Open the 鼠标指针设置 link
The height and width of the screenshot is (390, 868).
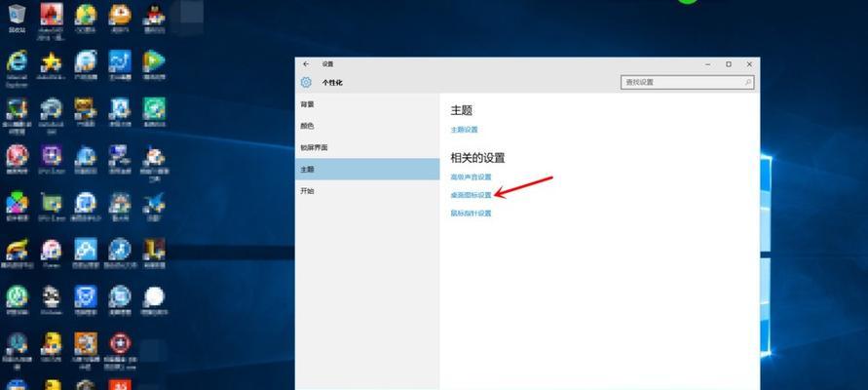click(x=472, y=214)
